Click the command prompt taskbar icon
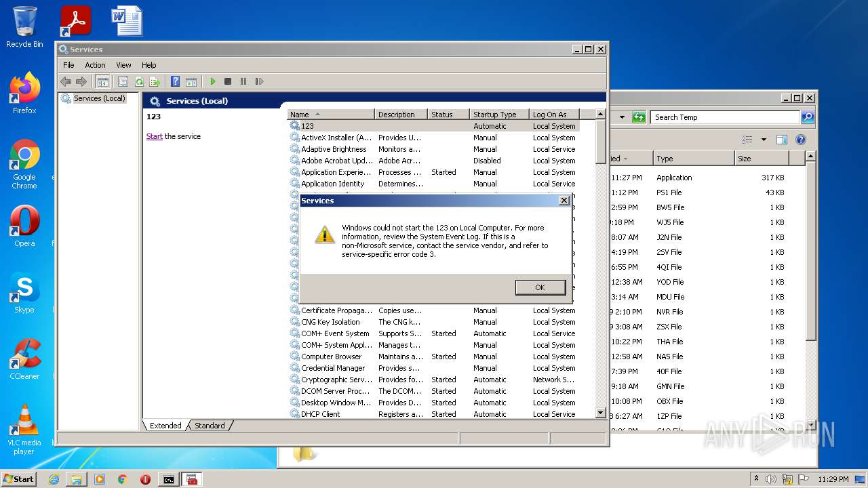 coord(168,479)
